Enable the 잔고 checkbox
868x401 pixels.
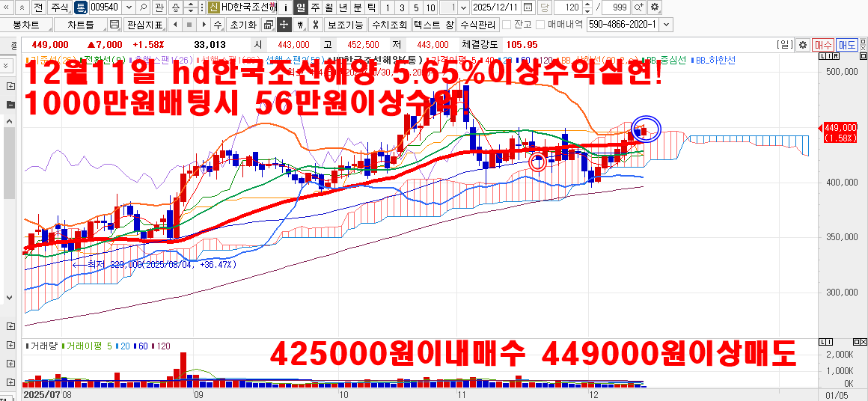[506, 25]
